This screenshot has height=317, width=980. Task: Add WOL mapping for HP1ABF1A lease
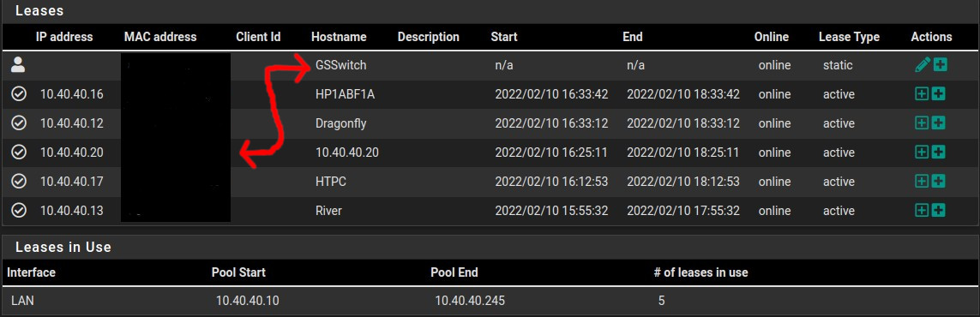pyautogui.click(x=938, y=94)
